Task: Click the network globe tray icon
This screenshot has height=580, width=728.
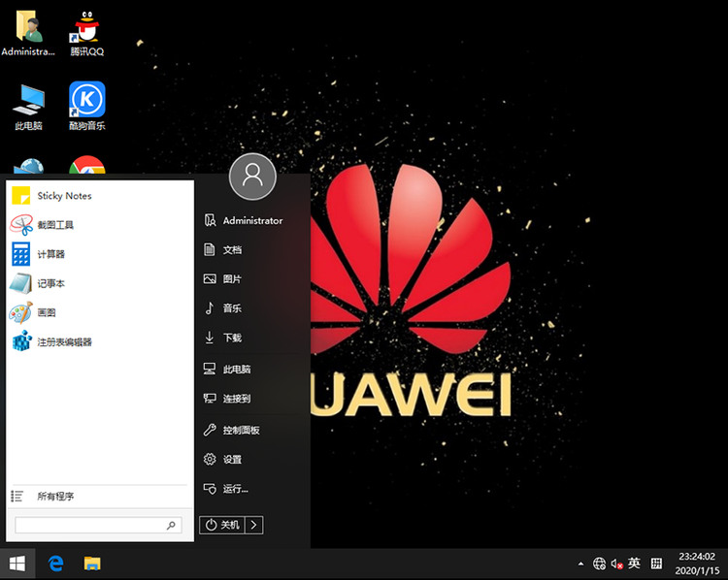Action: (x=600, y=564)
